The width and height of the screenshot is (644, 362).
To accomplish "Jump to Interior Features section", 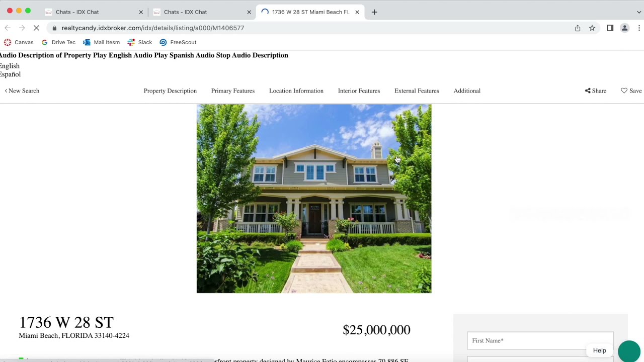I will (359, 91).
